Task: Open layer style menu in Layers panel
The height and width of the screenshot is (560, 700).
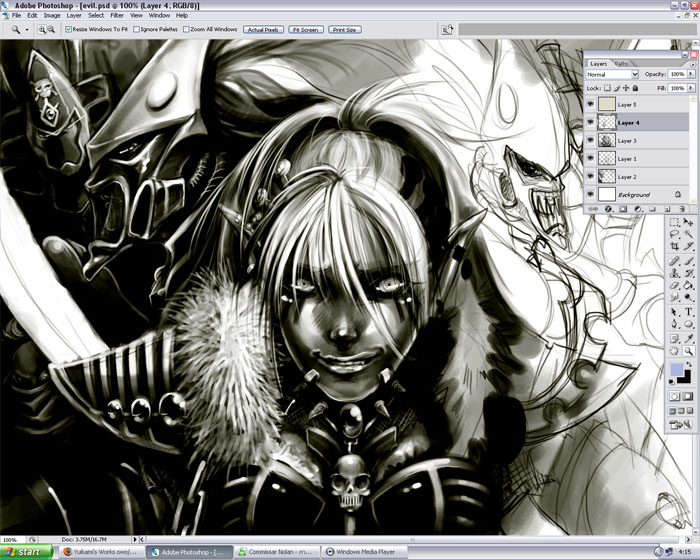Action: (608, 209)
